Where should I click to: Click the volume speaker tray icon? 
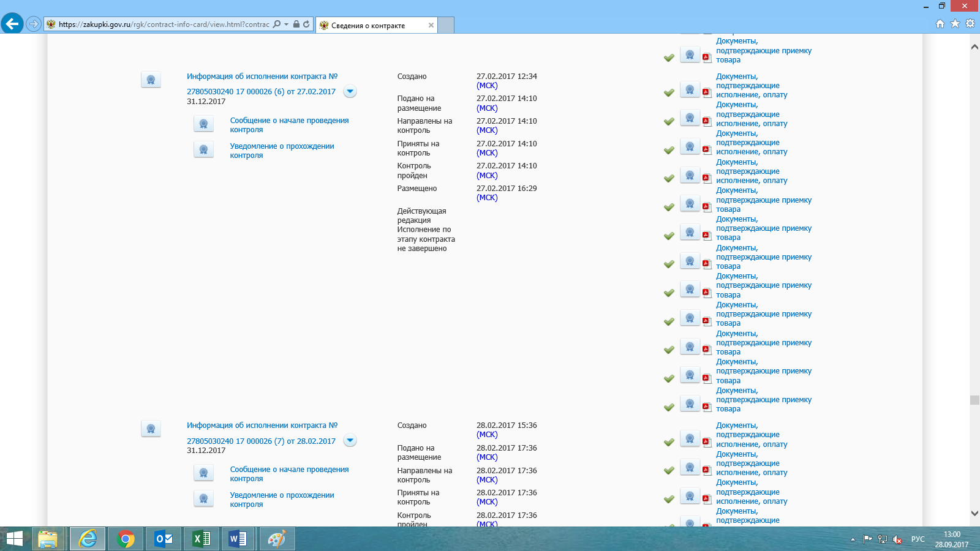pos(897,539)
